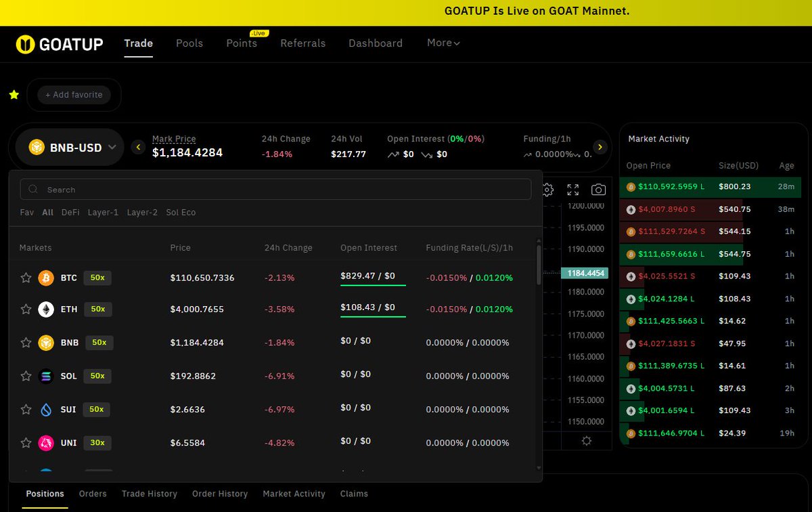Select Layer-1 market category filter
This screenshot has height=512, width=812.
click(103, 213)
